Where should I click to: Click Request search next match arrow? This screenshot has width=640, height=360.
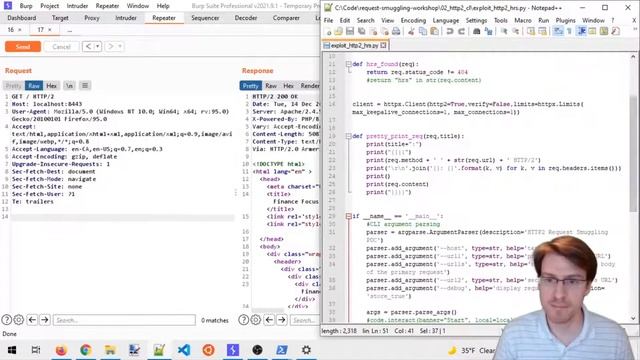(x=44, y=320)
